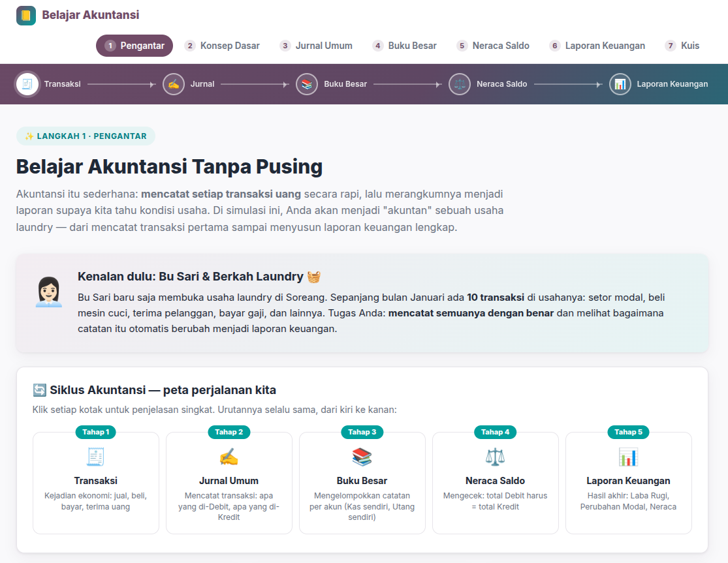Click the 'LANGKAH 1 · PENGANTAR' badge text
The width and height of the screenshot is (728, 563).
pos(91,136)
